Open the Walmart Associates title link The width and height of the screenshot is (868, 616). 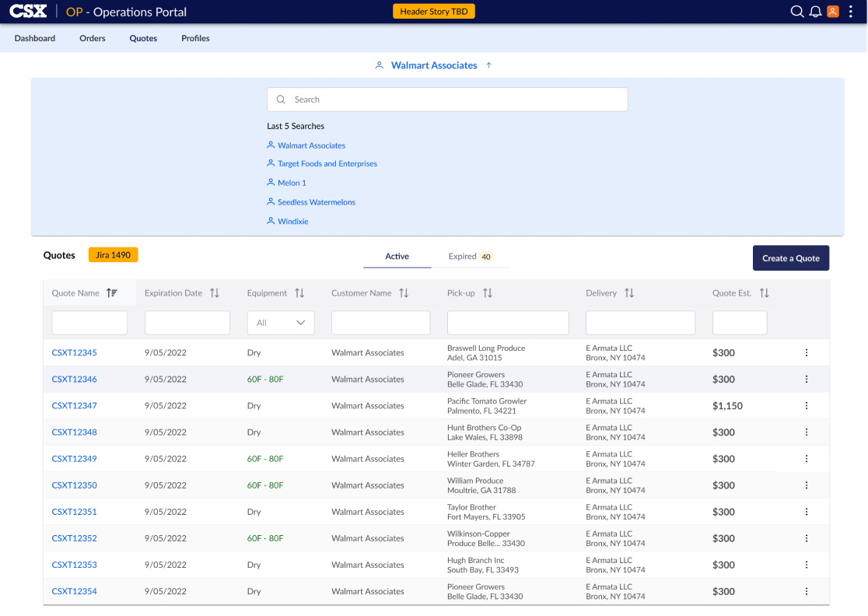point(434,65)
